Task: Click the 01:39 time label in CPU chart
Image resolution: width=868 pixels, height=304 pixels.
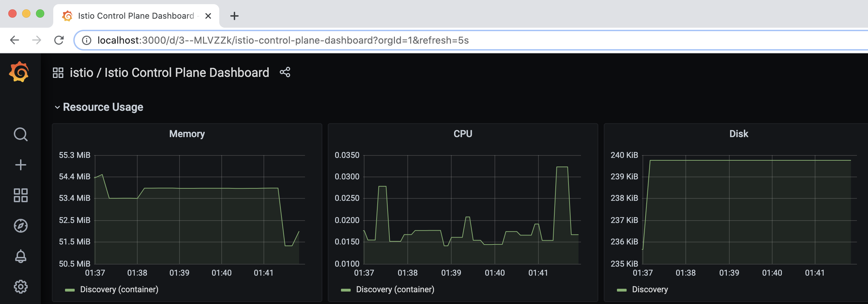Action: 451,273
